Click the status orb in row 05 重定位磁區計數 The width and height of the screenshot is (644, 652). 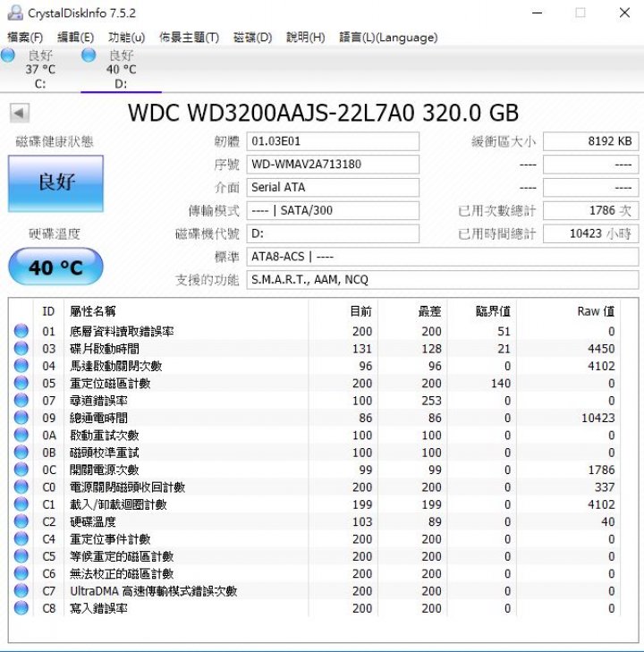(21, 384)
